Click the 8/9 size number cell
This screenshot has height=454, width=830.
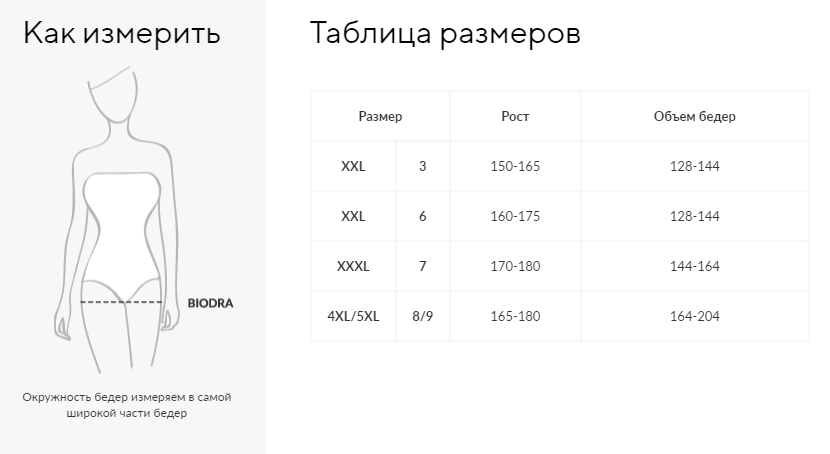[x=422, y=316]
